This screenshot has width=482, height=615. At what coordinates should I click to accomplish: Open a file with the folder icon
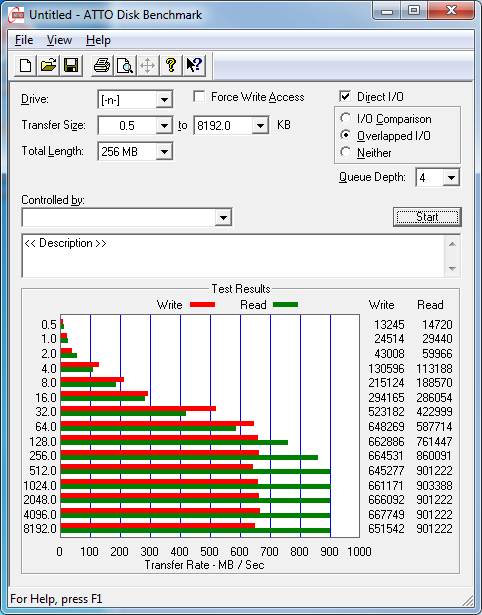(48, 66)
